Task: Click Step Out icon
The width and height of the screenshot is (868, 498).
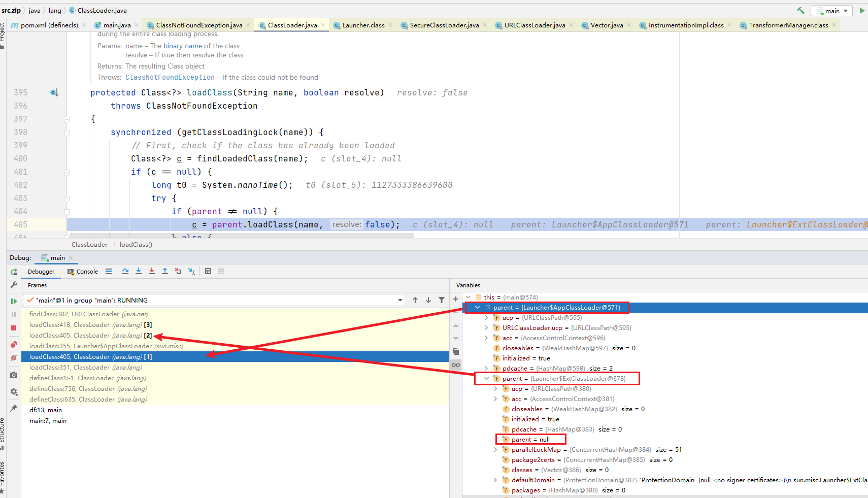Action: (x=165, y=271)
